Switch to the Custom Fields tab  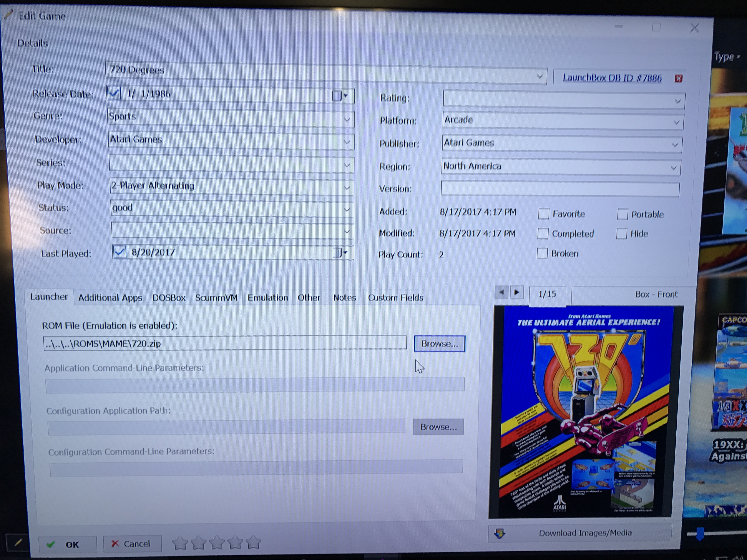tap(395, 298)
